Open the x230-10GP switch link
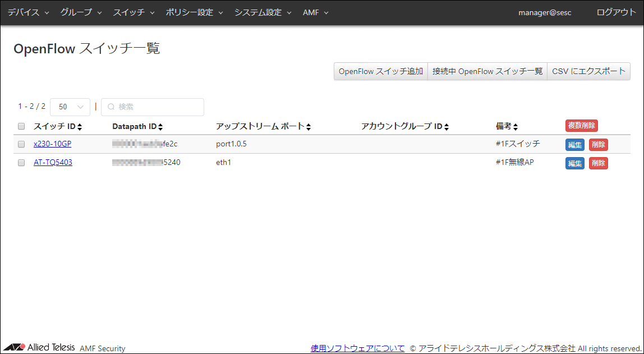 point(53,144)
